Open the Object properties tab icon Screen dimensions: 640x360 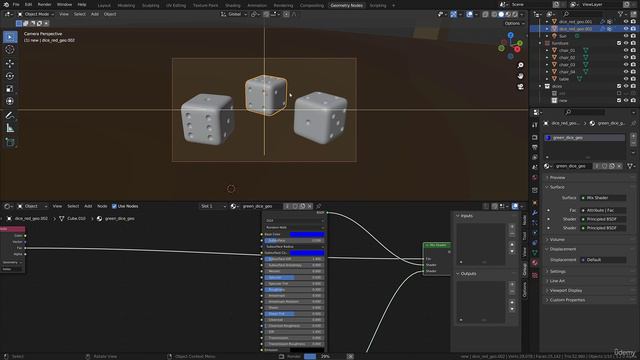point(535,203)
